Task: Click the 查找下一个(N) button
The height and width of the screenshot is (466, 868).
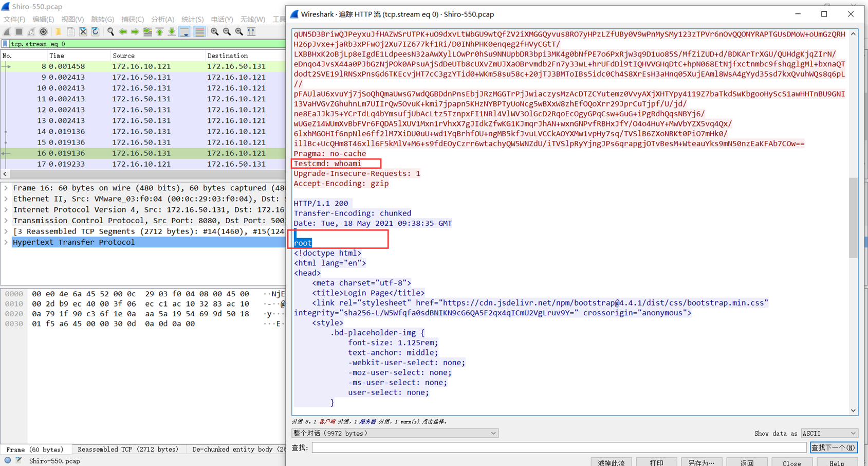Action: click(834, 448)
